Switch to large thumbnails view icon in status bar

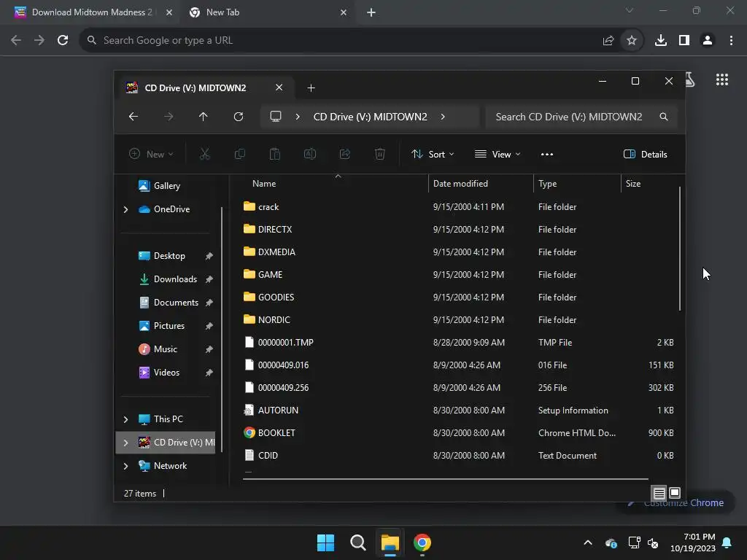click(x=675, y=493)
